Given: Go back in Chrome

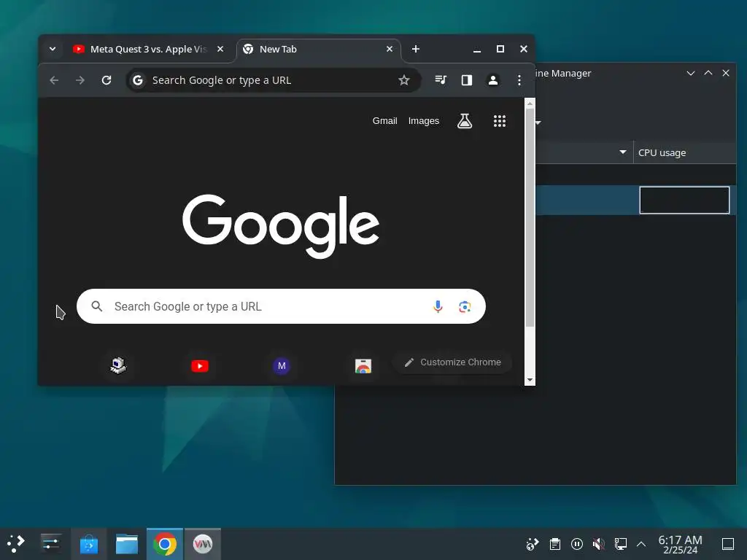Looking at the screenshot, I should tap(54, 80).
